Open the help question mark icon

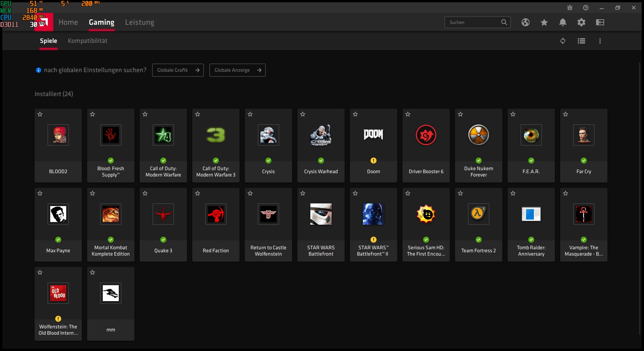click(586, 8)
